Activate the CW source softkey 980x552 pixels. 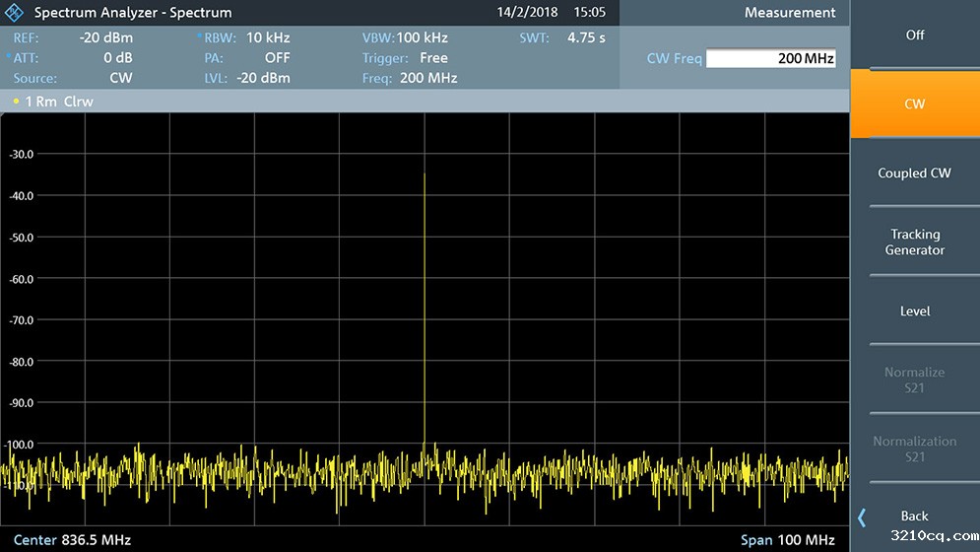915,103
